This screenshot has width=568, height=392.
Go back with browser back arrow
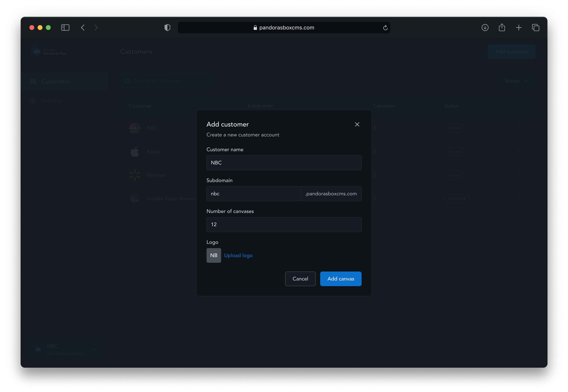(83, 28)
